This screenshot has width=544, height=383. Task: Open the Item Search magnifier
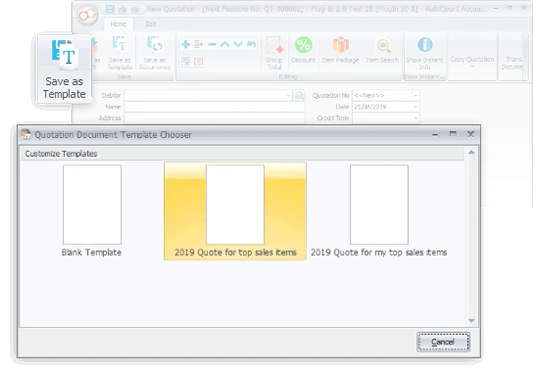coord(383,45)
